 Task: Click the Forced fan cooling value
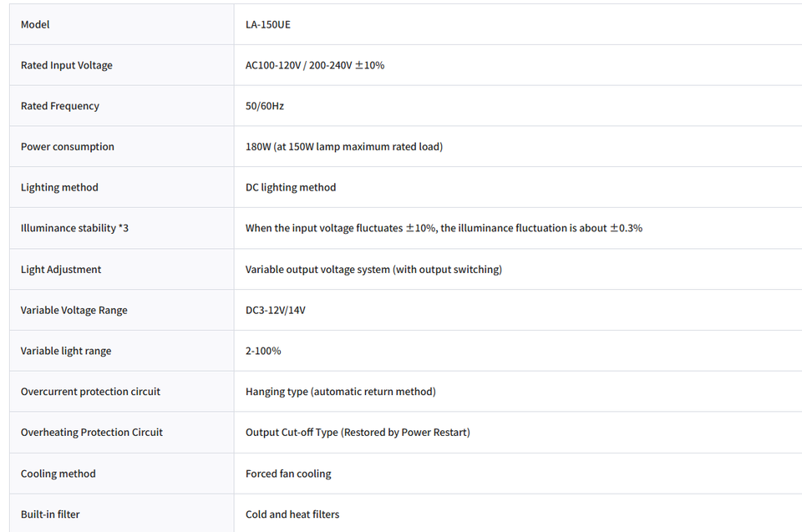point(288,474)
